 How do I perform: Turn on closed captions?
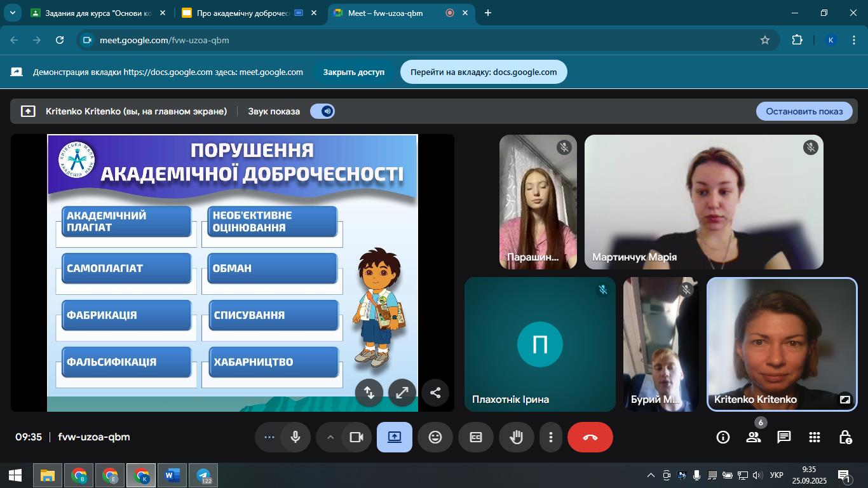(476, 437)
